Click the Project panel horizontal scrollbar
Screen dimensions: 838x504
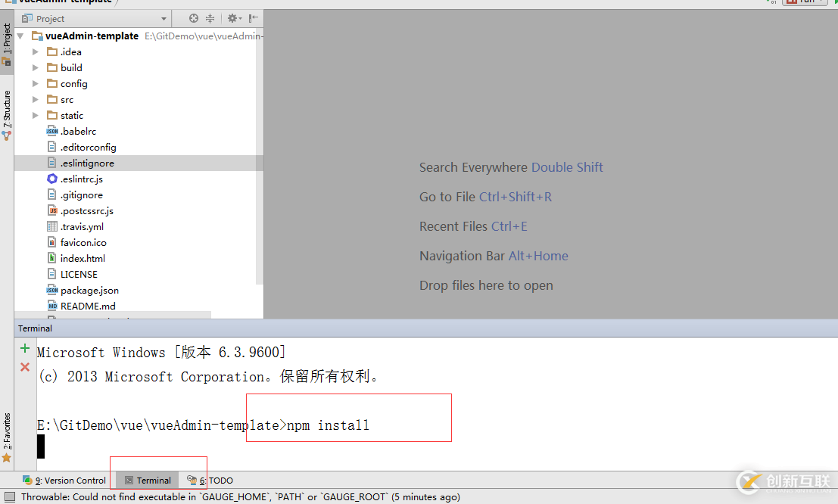click(x=112, y=316)
